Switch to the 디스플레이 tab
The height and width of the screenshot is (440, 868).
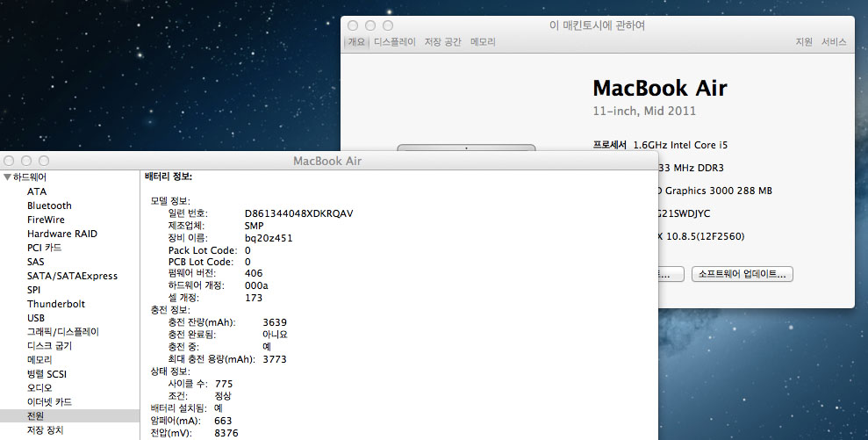pos(394,42)
